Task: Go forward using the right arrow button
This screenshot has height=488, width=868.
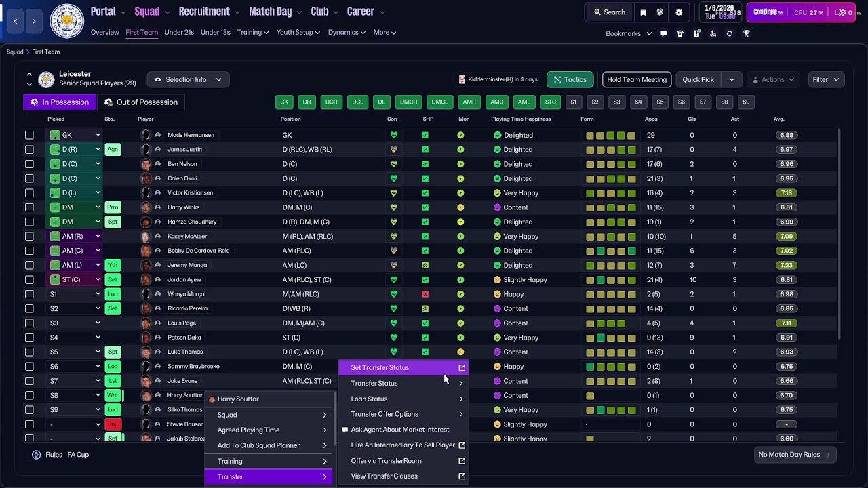Action: [x=34, y=21]
